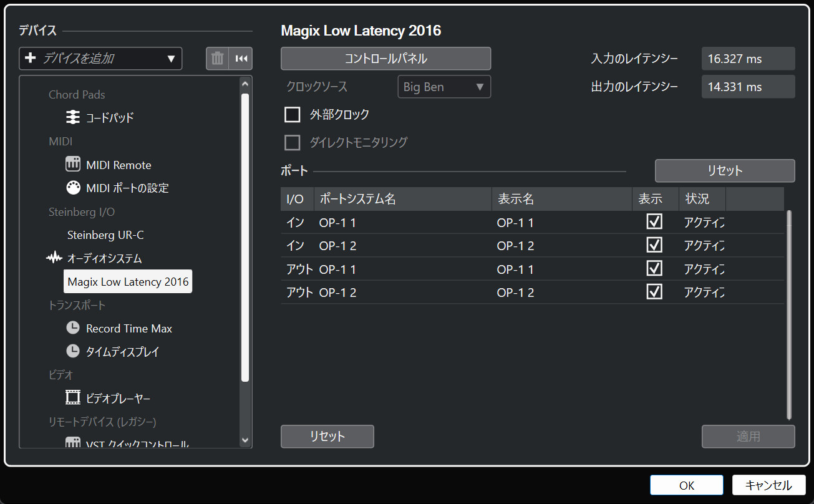The width and height of the screenshot is (814, 504).
Task: Select ビデオプレーヤー entry
Action: coord(118,397)
